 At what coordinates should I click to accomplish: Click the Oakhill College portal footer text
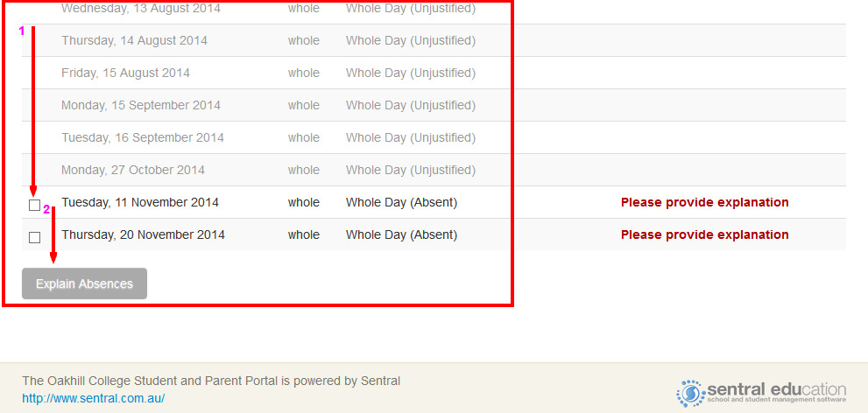point(211,381)
